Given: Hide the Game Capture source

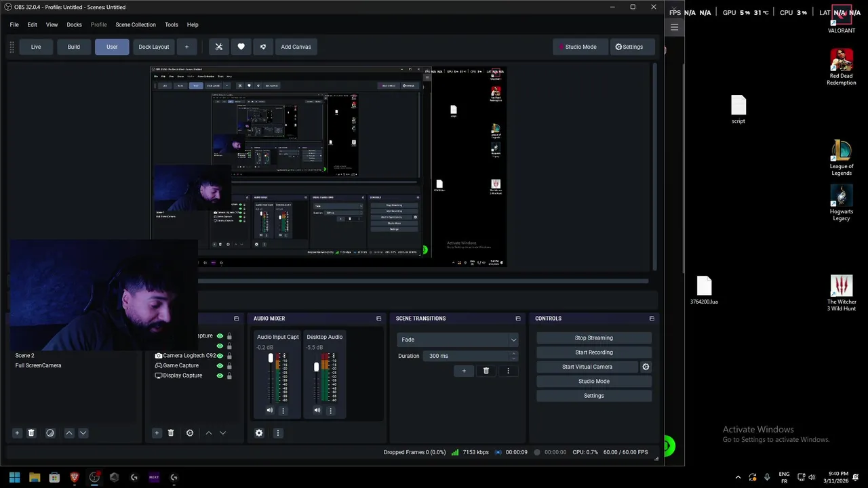Looking at the screenshot, I should (220, 366).
